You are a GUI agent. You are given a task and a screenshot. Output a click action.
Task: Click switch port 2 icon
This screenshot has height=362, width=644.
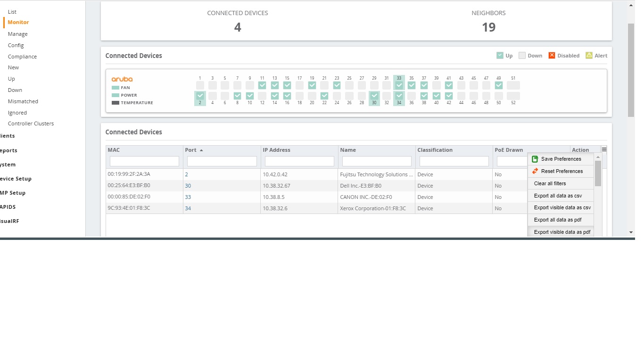point(200,96)
